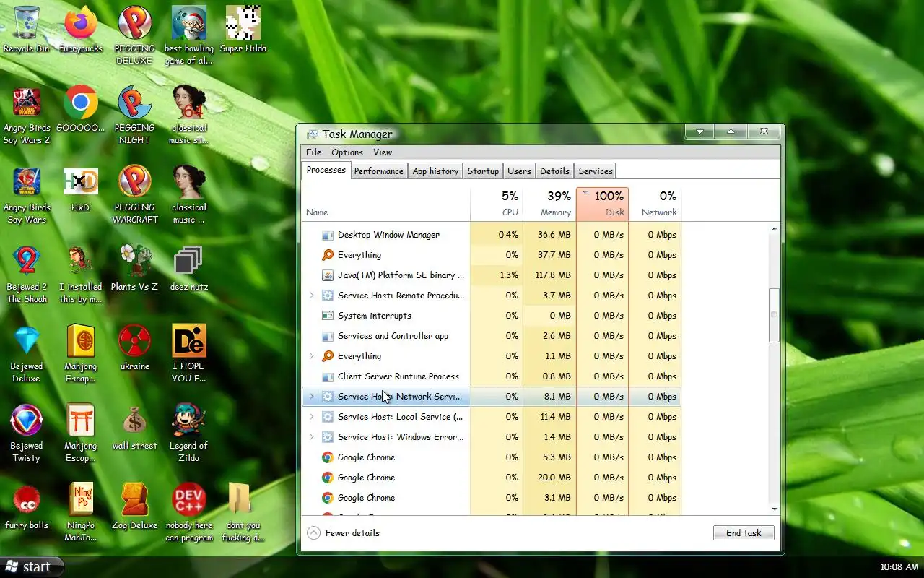Viewport: 924px width, 578px height.
Task: Sort processes by the CPU column
Action: 497,203
